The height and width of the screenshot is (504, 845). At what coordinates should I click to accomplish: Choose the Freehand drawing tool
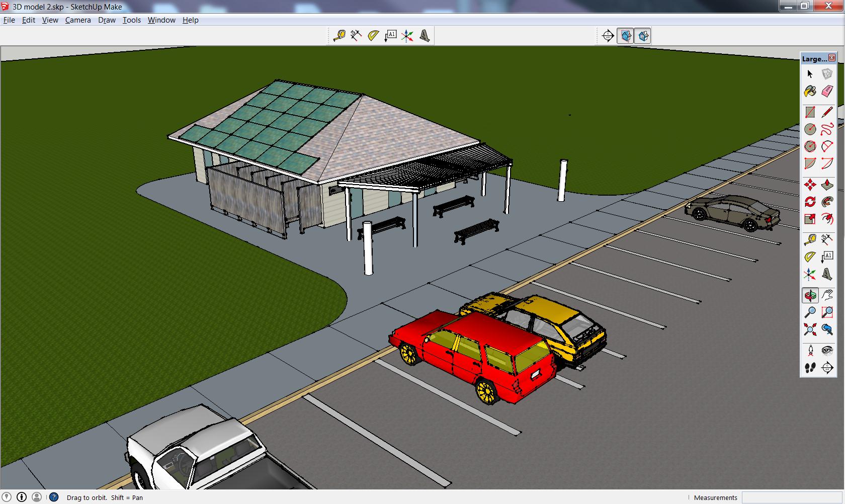827,129
